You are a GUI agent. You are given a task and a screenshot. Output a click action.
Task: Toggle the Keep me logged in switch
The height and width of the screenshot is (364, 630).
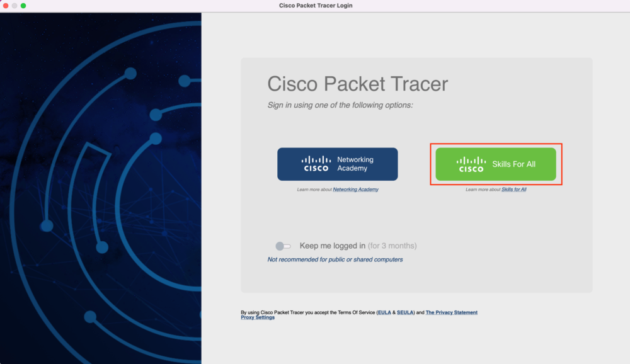tap(283, 246)
